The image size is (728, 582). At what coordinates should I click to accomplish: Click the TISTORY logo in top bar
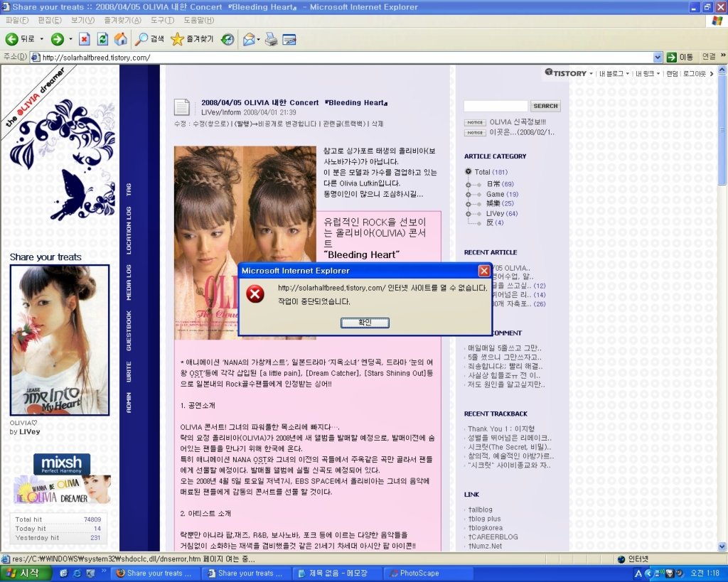(x=565, y=73)
